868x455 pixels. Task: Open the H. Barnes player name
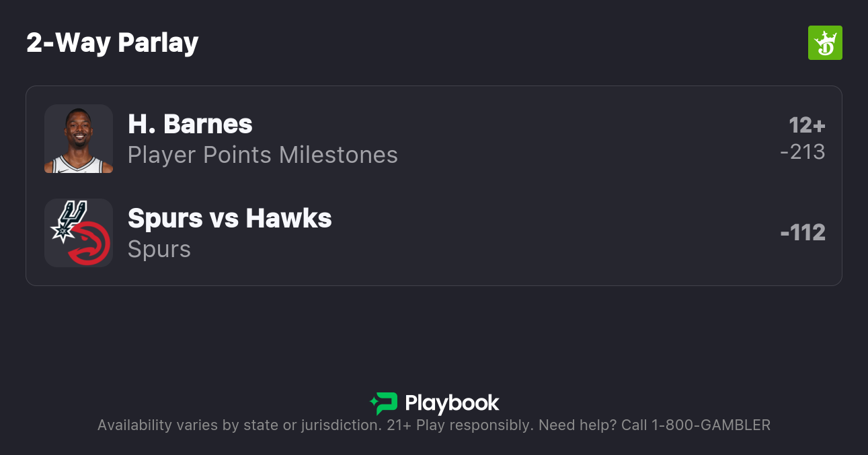(190, 124)
